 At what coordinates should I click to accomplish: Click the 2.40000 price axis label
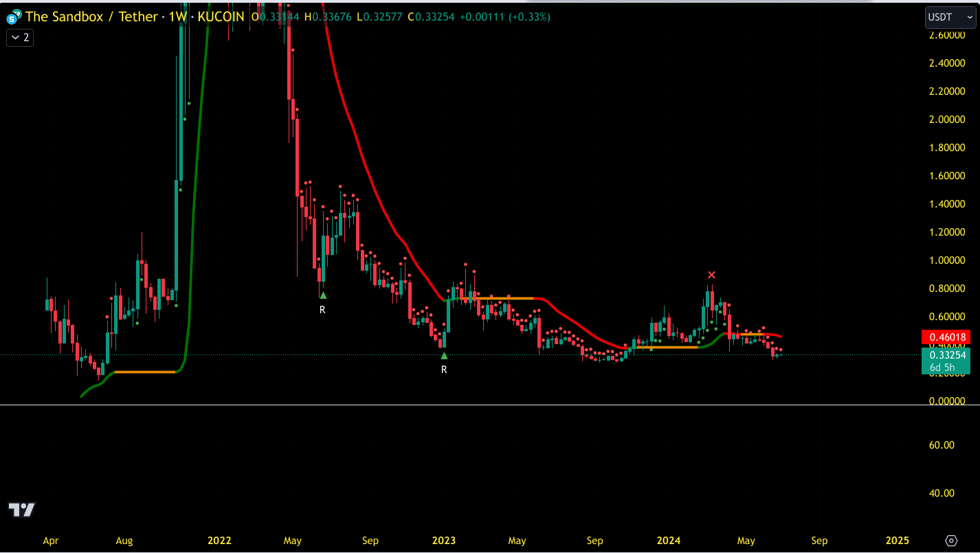coord(947,63)
